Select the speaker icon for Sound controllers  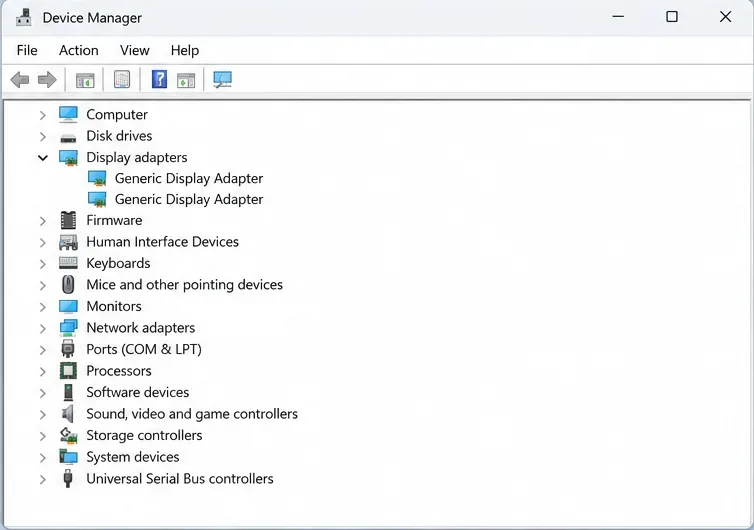(68, 414)
